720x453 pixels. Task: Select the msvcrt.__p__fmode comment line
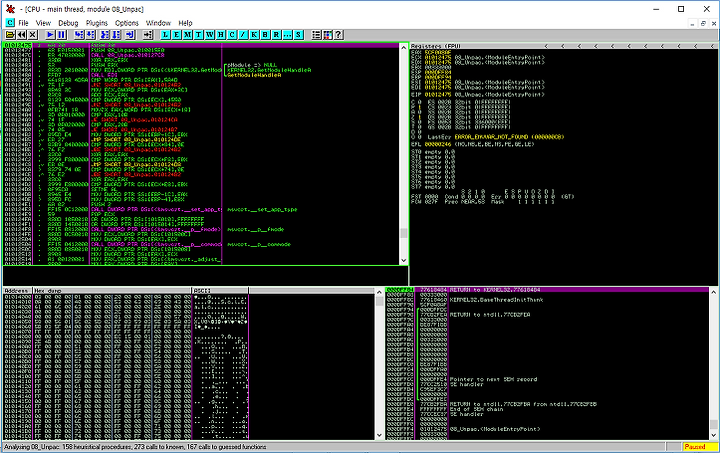click(x=256, y=229)
